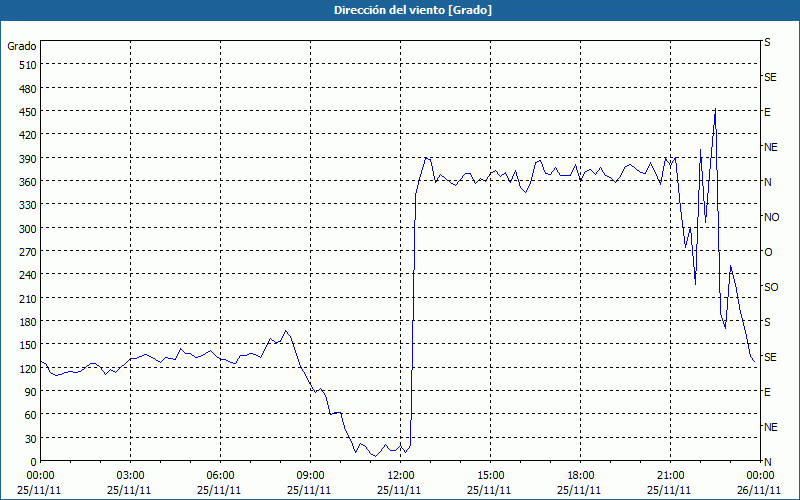The width and height of the screenshot is (800, 500).
Task: Click the 'SO' compass label on right axis
Action: click(771, 287)
